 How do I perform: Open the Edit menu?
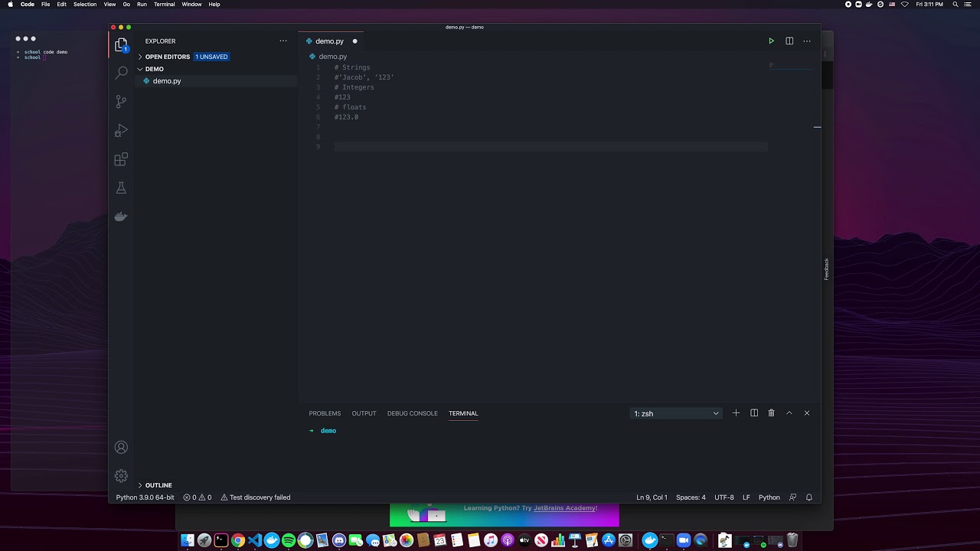click(61, 5)
